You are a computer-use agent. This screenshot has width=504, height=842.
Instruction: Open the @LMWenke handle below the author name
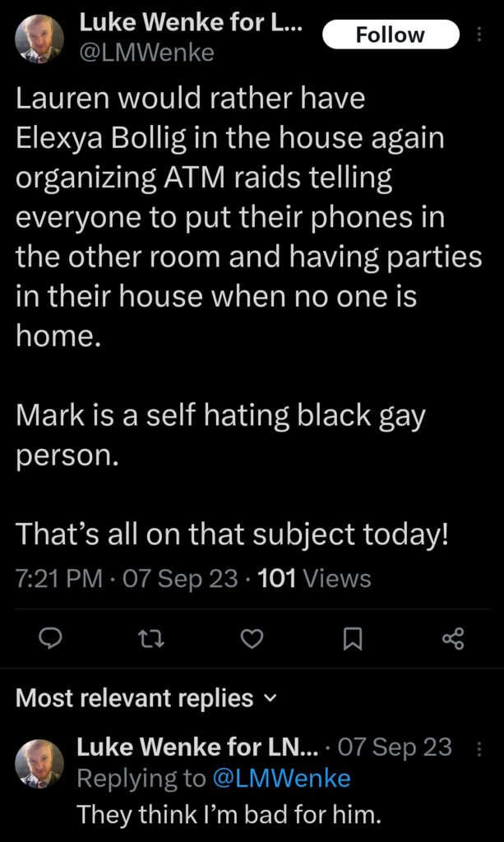click(x=146, y=54)
